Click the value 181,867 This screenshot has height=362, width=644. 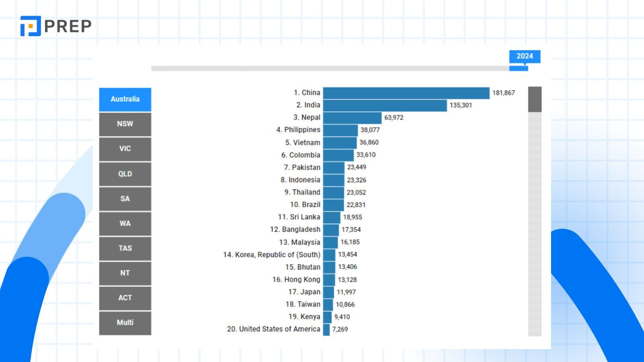pos(504,93)
